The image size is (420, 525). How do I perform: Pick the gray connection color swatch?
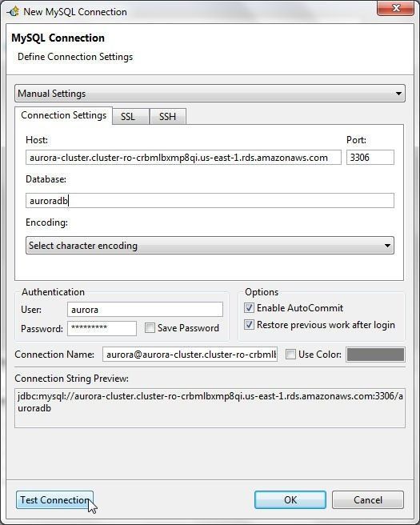click(x=375, y=355)
